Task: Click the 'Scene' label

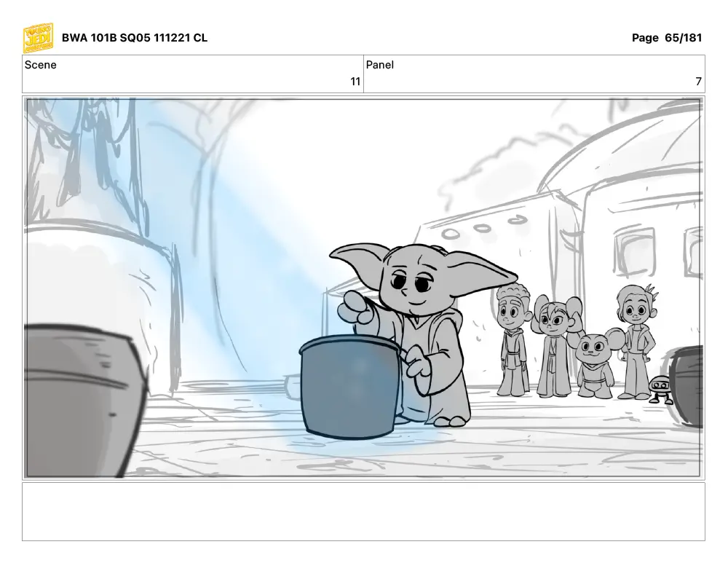Action: [40, 65]
